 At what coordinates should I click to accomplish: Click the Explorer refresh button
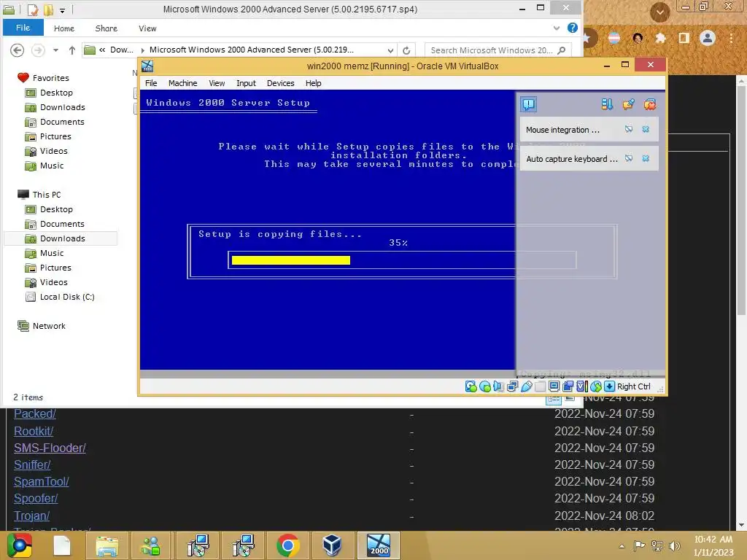tap(406, 50)
